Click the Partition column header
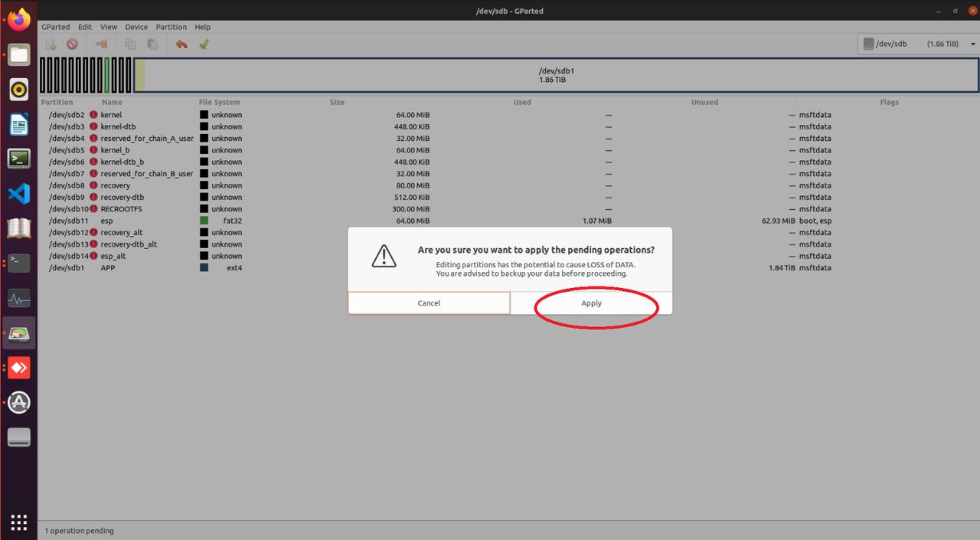Screen dimensions: 980x540 point(57,102)
